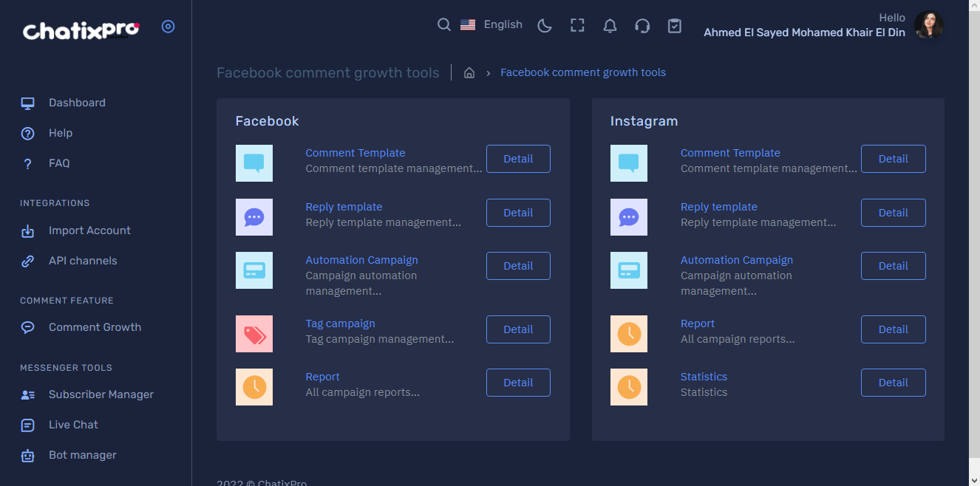Click Facebook Report clock icon
This screenshot has width=980, height=486.
click(254, 387)
